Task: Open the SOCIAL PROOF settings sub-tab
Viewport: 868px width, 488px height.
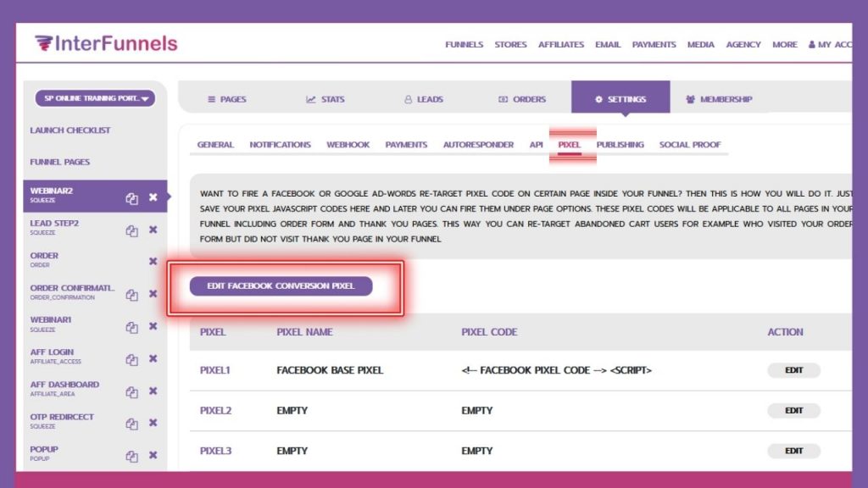Action: pyautogui.click(x=690, y=144)
